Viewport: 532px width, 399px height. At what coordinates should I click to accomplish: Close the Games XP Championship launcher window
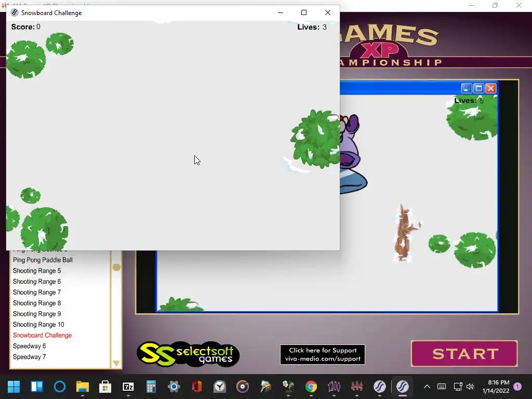pyautogui.click(x=519, y=5)
